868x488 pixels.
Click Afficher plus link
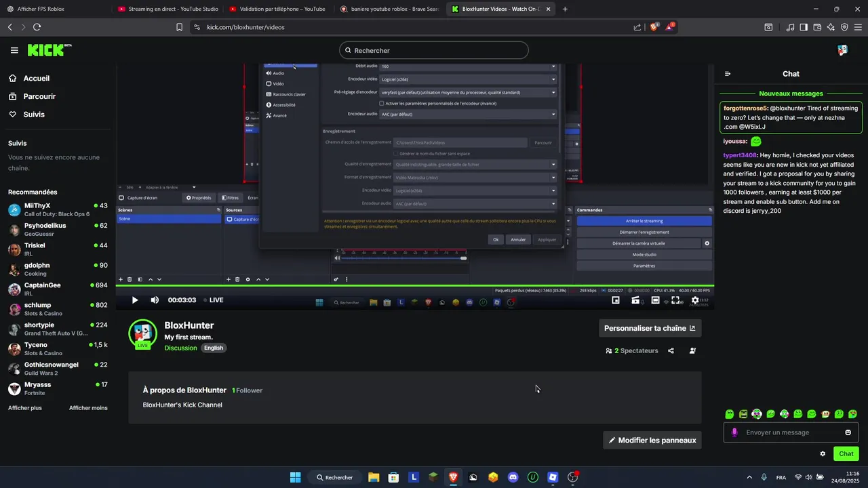pyautogui.click(x=25, y=408)
